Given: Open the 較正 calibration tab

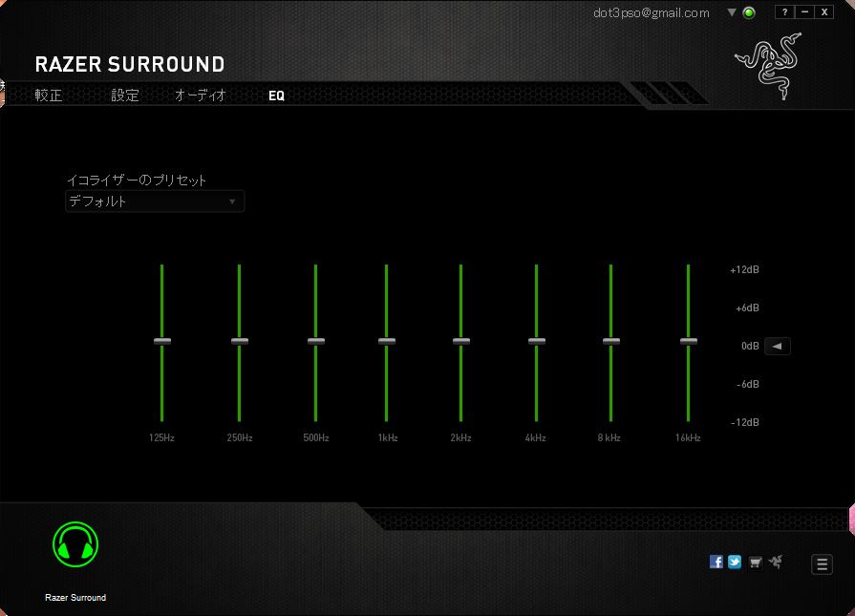Looking at the screenshot, I should pyautogui.click(x=49, y=96).
